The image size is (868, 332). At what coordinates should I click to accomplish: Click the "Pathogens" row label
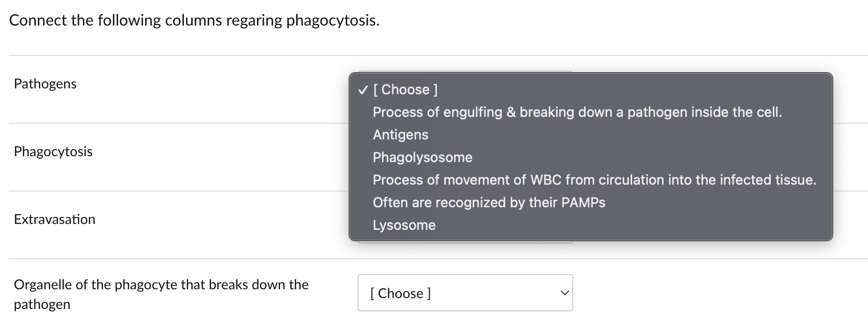45,84
